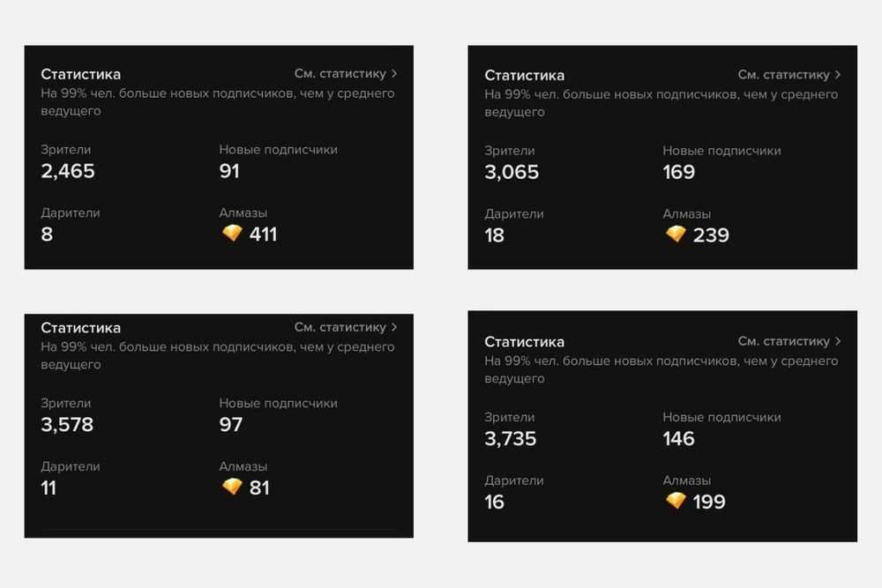Click the 97 new subscribers value

click(x=231, y=424)
